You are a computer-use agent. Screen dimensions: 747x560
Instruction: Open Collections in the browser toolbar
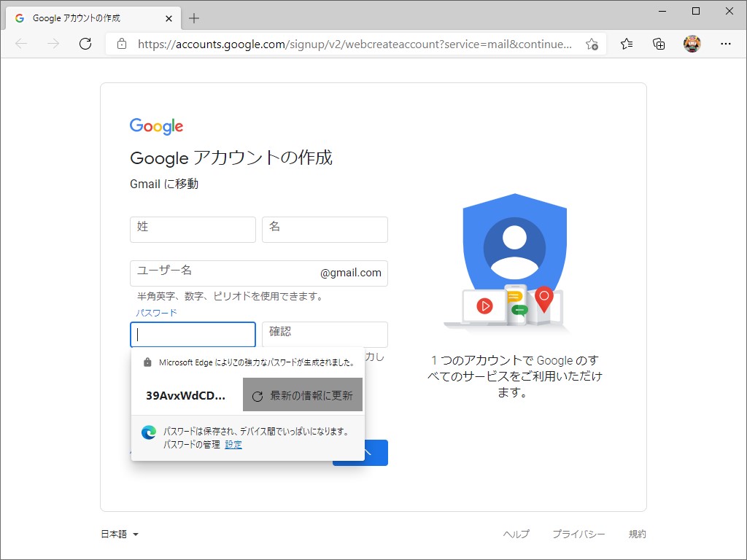(x=659, y=44)
